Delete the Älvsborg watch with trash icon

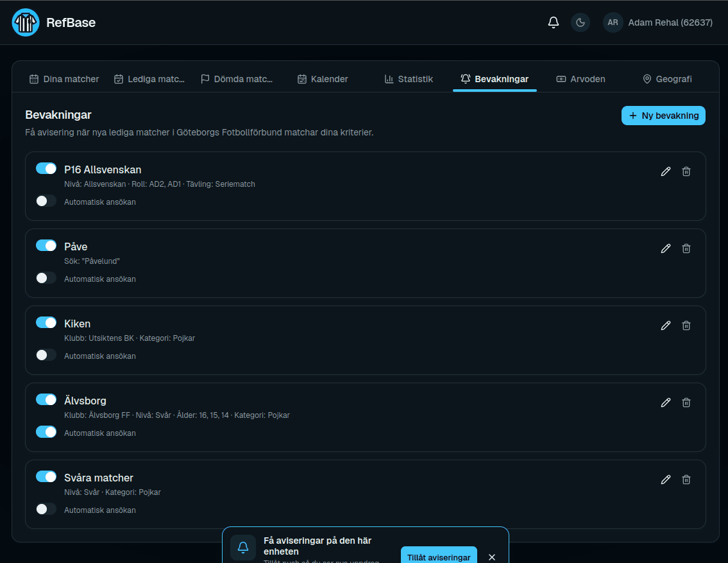click(686, 403)
